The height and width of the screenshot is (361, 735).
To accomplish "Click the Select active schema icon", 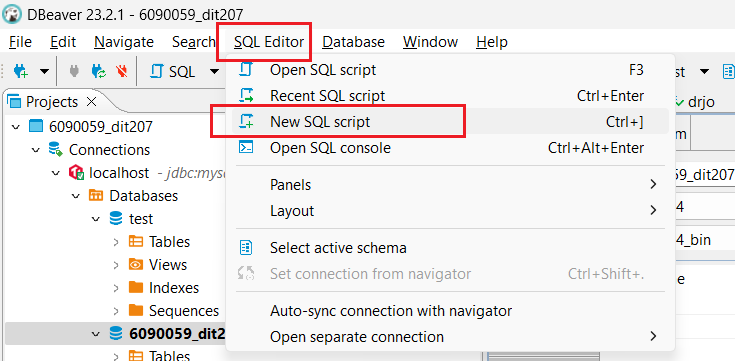I will (x=246, y=248).
